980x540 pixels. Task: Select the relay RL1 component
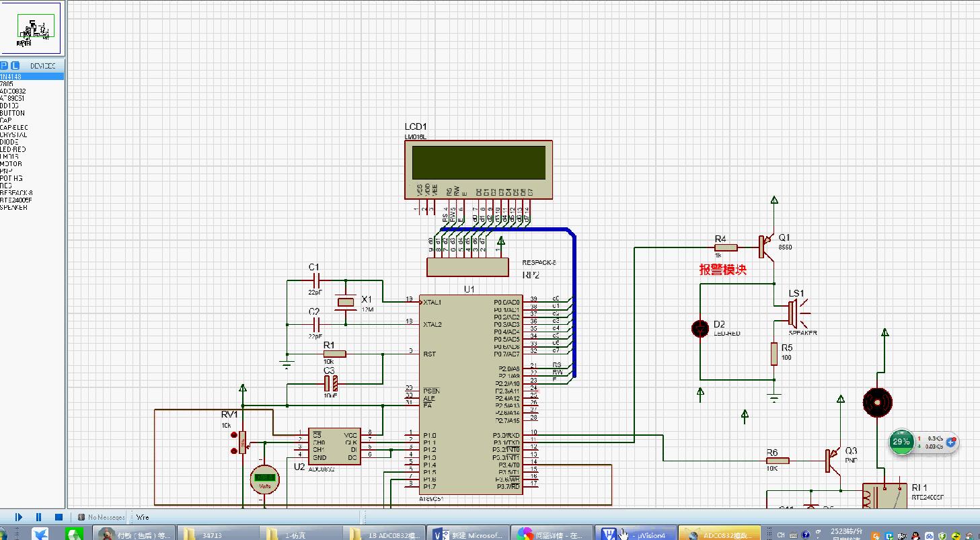pos(884,496)
